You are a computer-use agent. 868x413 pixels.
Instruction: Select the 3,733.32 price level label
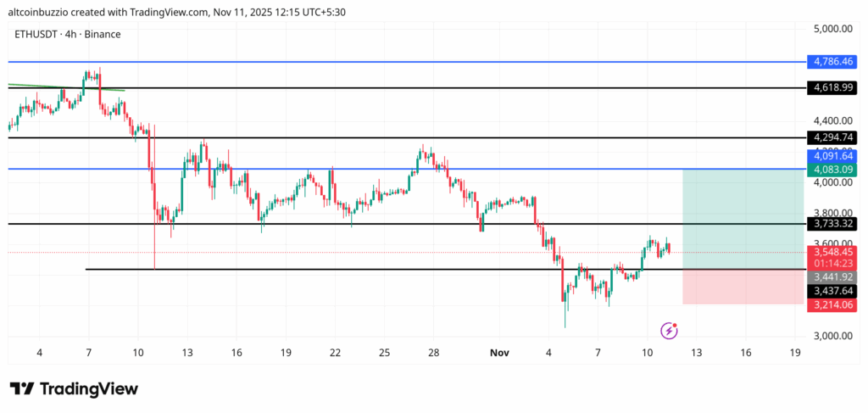(832, 224)
